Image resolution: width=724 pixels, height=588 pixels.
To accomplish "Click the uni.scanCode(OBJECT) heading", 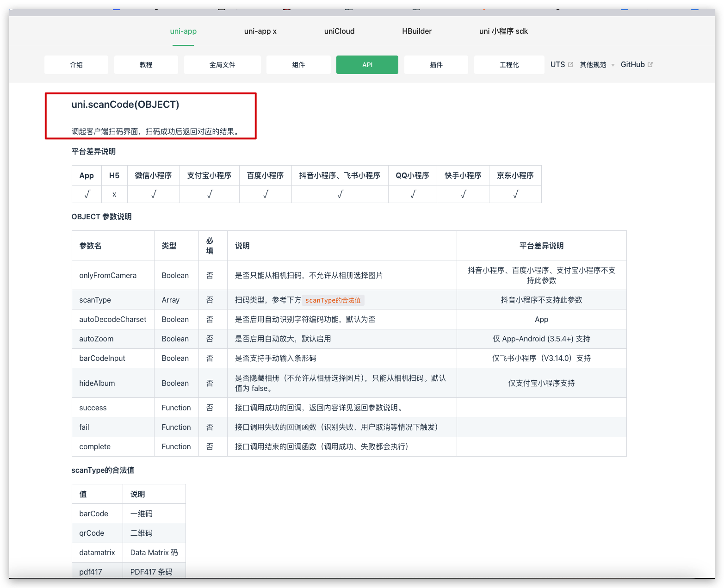I will (125, 105).
